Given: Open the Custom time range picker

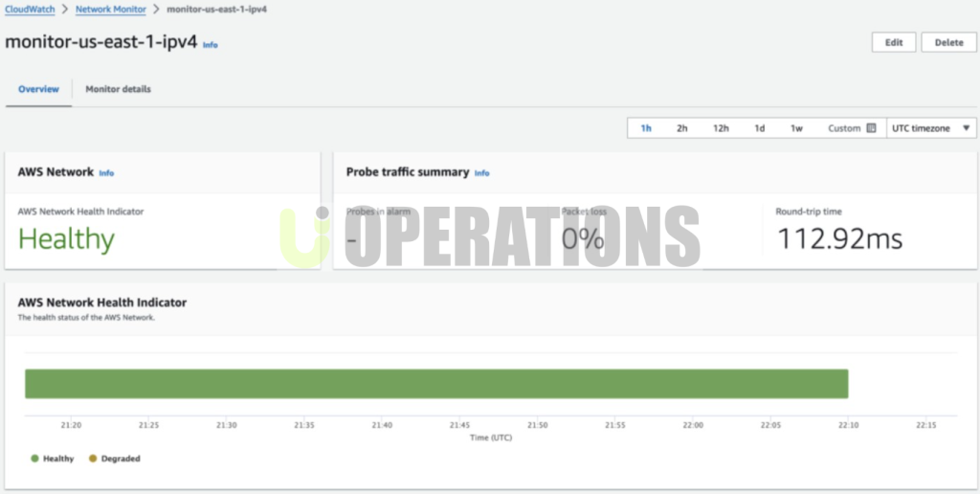Looking at the screenshot, I should click(852, 128).
